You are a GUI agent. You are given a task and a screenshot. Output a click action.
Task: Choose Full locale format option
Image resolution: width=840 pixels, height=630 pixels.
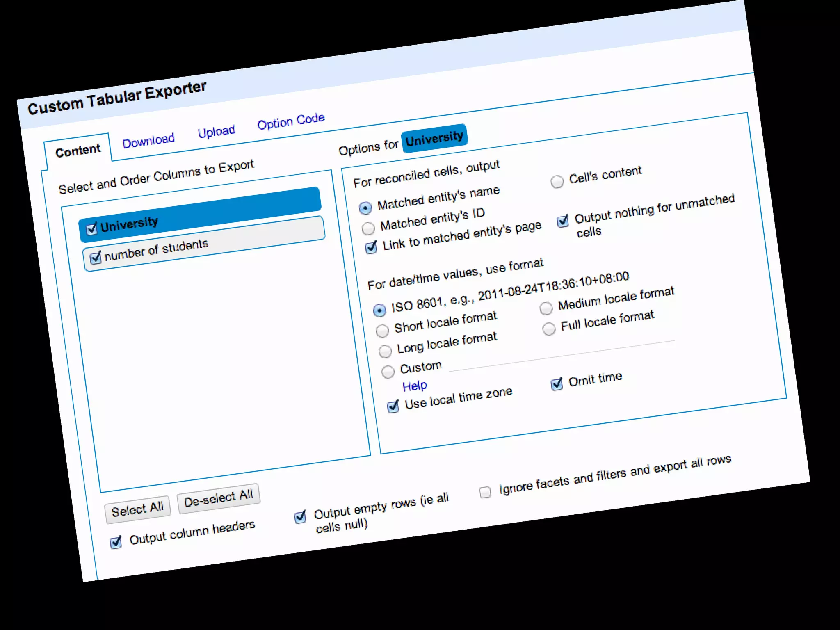coord(549,329)
